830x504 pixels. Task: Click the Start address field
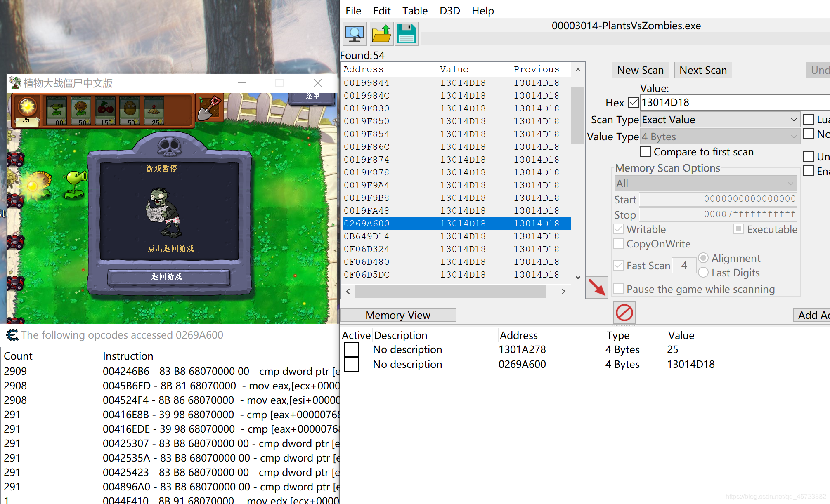point(718,199)
